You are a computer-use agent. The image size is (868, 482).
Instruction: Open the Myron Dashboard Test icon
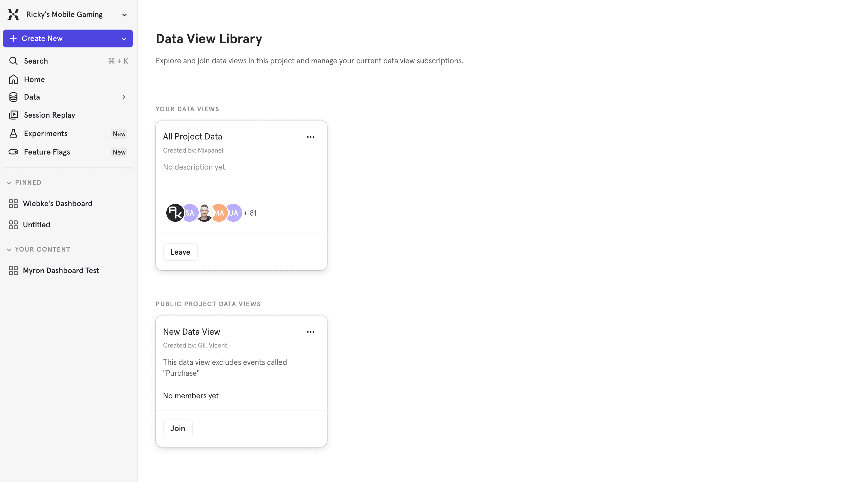(x=13, y=271)
